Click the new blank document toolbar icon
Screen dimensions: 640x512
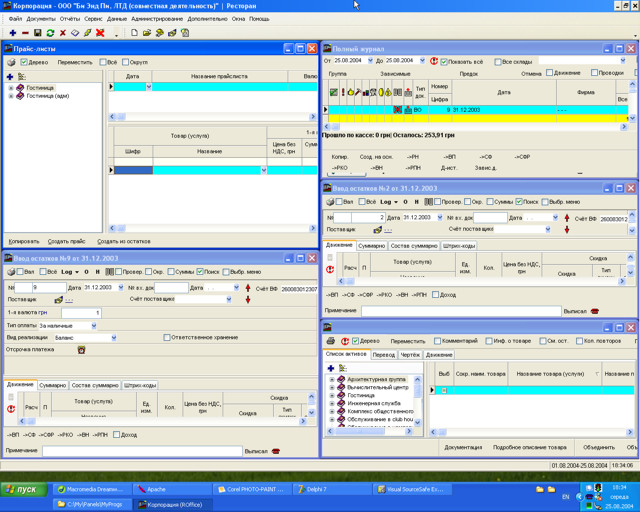[x=134, y=33]
